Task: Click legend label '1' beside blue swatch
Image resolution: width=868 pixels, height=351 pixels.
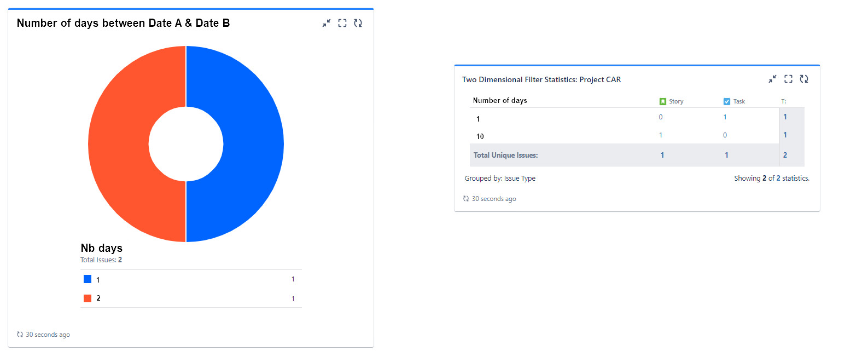Action: [x=98, y=280]
